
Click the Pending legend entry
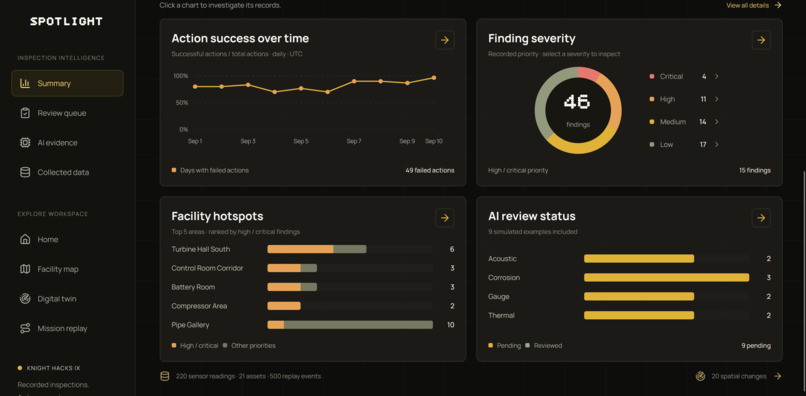pos(504,346)
